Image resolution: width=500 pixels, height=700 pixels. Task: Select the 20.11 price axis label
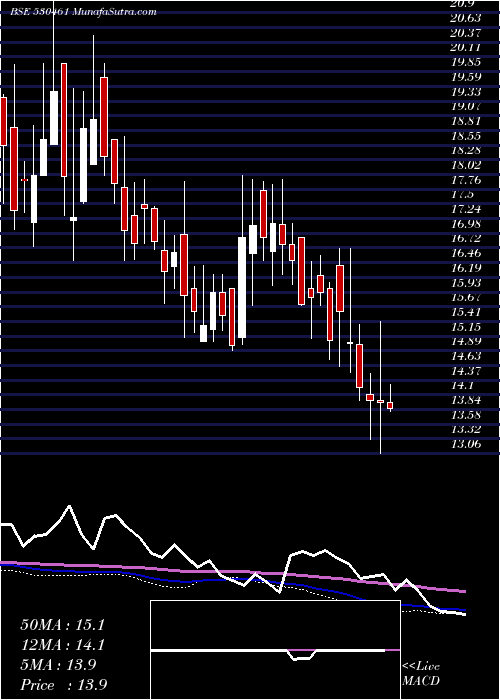pos(466,48)
